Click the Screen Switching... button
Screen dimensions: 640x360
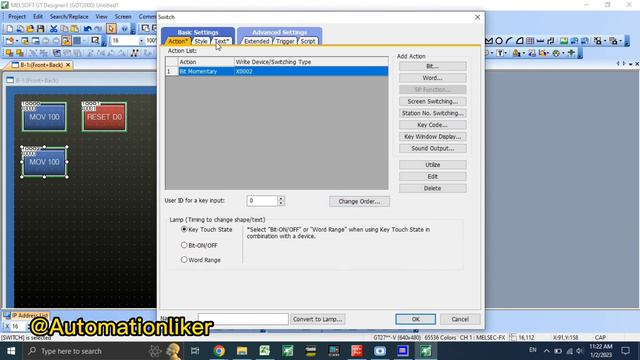tap(433, 101)
